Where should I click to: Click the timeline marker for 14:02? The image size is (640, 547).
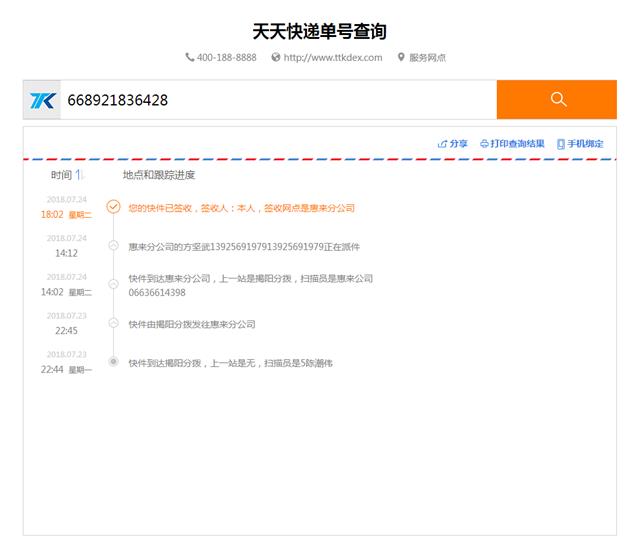point(113,284)
